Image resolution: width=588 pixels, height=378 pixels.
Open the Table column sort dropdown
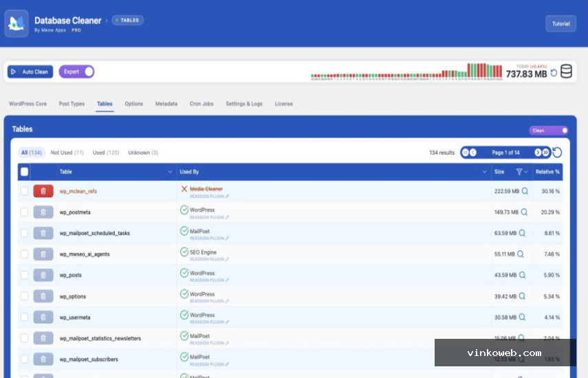click(x=170, y=172)
